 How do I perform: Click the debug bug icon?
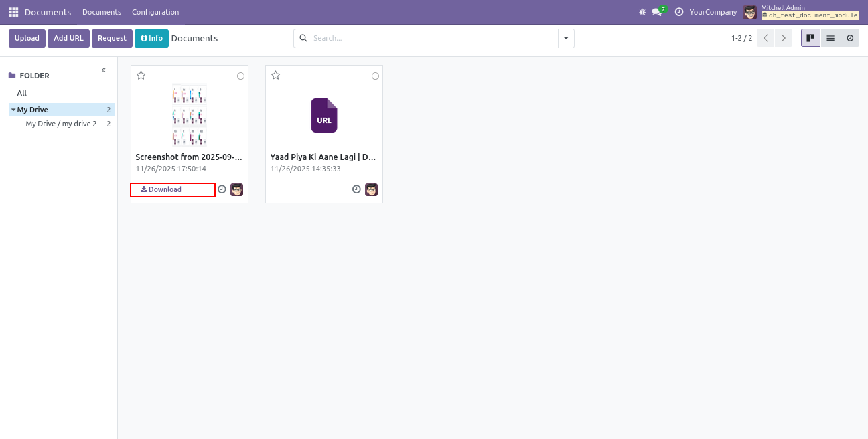(x=642, y=12)
